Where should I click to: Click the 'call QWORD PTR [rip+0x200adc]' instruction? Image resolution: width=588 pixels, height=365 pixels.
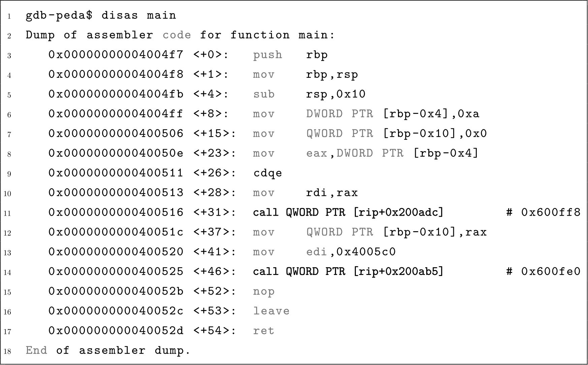tap(348, 212)
